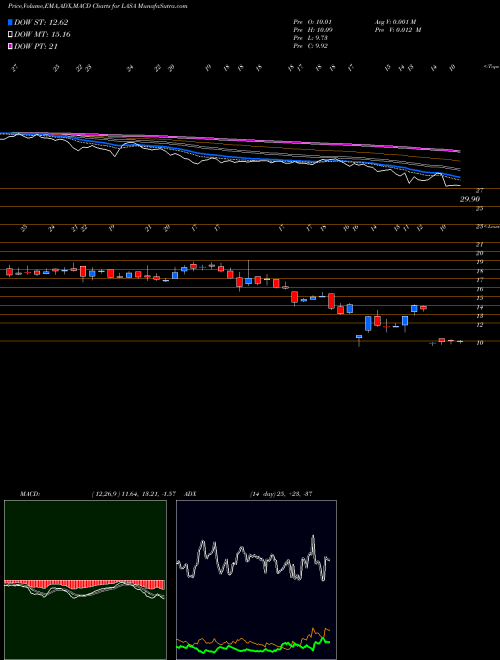Screen dimensions: 500x660
Task: Click the 18 price axis label
Action: click(479, 271)
